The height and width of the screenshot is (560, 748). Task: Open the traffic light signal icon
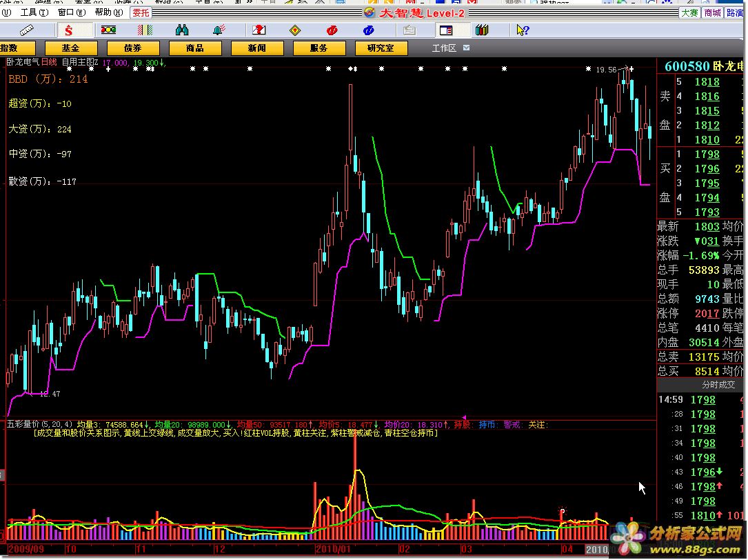point(108,30)
